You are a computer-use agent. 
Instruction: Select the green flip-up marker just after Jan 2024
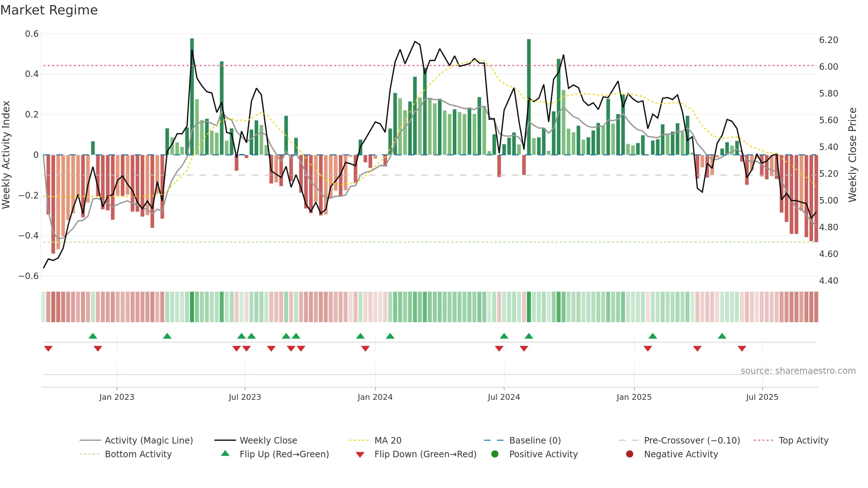click(390, 336)
